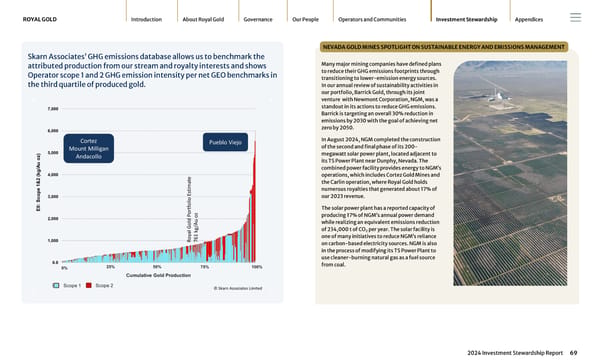
Task: Click the 50% x-axis label
Action: [157, 267]
